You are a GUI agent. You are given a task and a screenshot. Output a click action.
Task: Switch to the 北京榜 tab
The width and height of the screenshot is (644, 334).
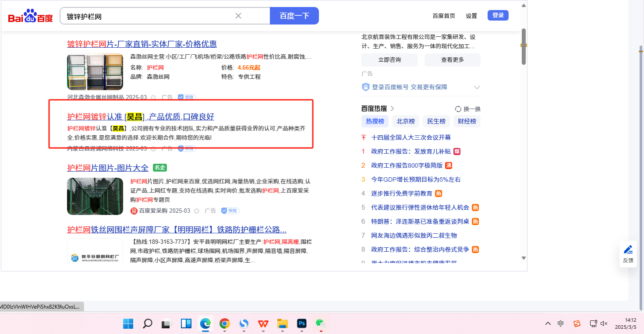(x=405, y=121)
